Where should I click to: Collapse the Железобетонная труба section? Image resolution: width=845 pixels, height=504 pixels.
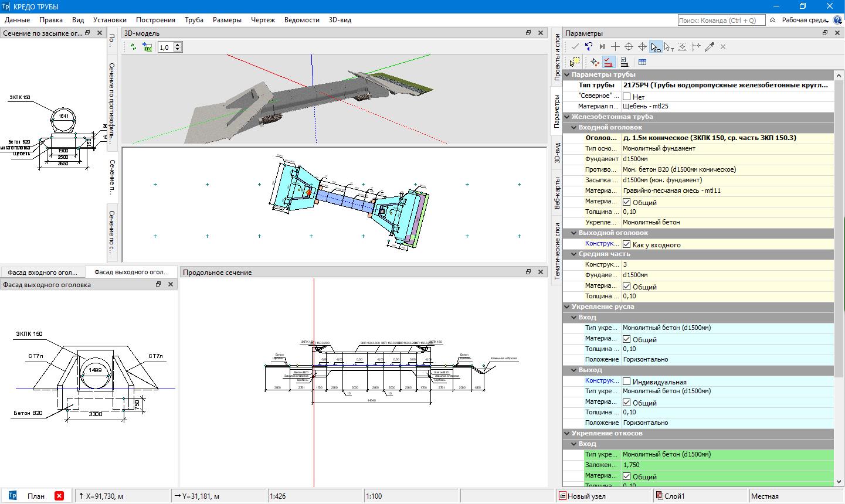pos(567,117)
